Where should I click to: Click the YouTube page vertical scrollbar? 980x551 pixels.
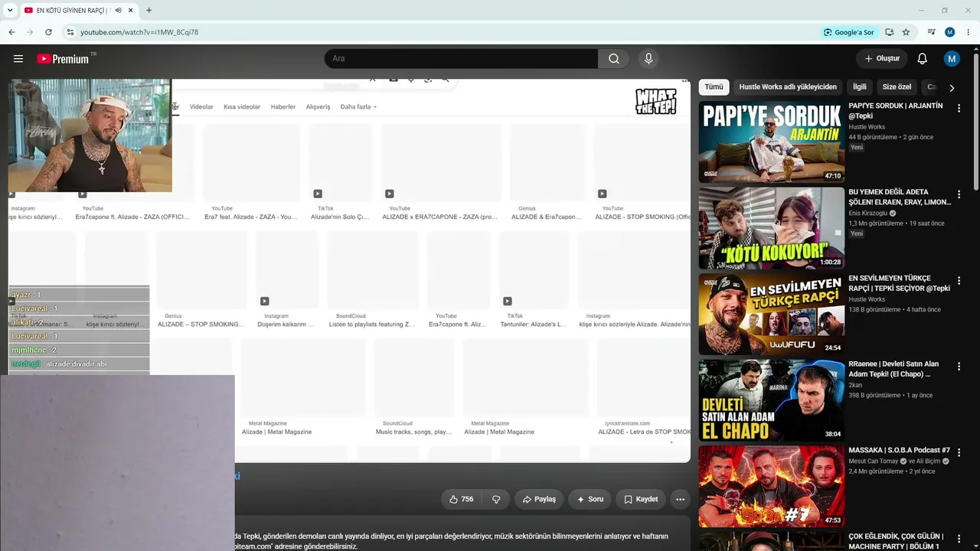(x=976, y=122)
